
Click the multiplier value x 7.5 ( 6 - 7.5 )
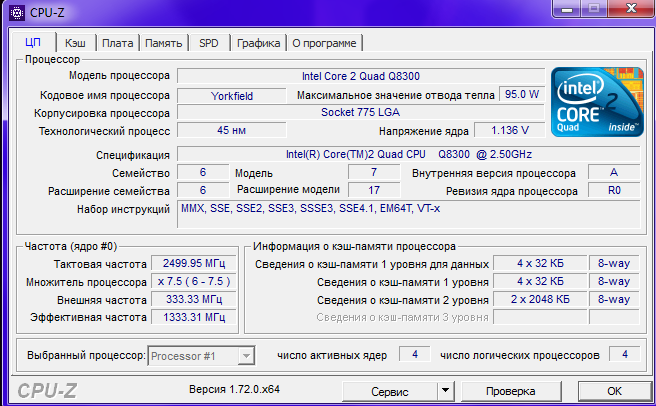(x=194, y=281)
